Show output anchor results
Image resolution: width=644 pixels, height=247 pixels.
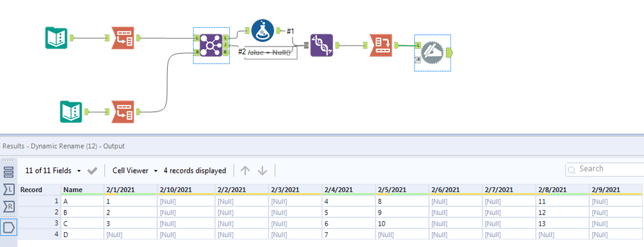[8, 227]
